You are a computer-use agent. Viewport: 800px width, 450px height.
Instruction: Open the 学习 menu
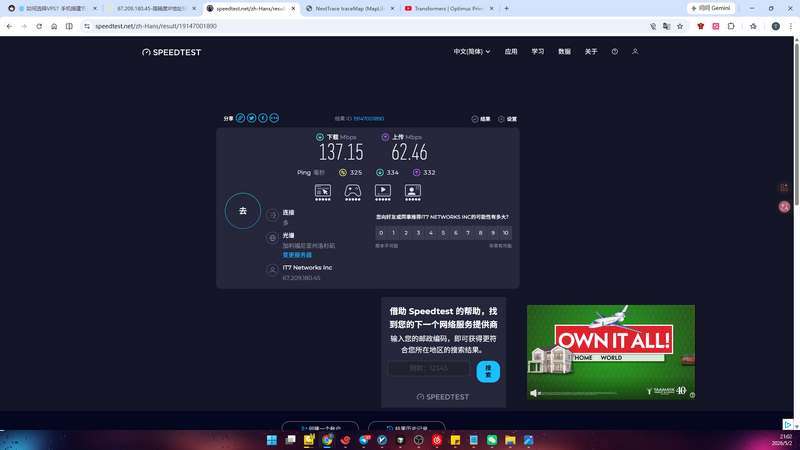pyautogui.click(x=538, y=52)
